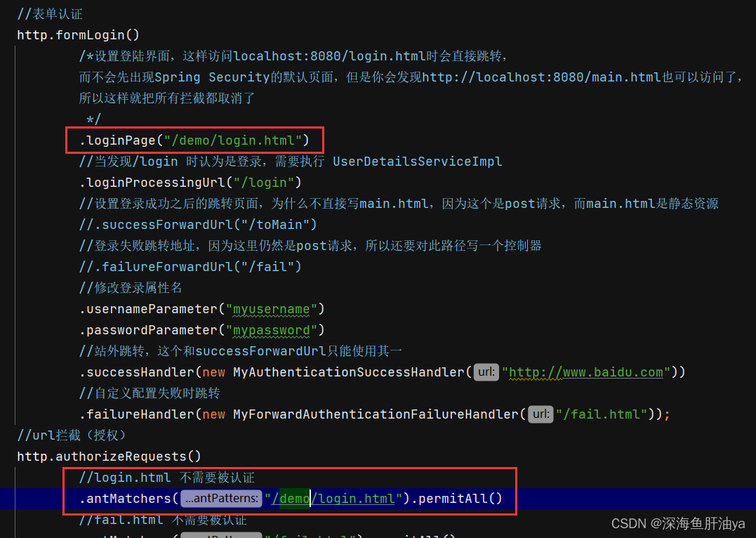Click http.authorizeRequests() statement
Viewport: 756px width, 538px height.
[108, 456]
